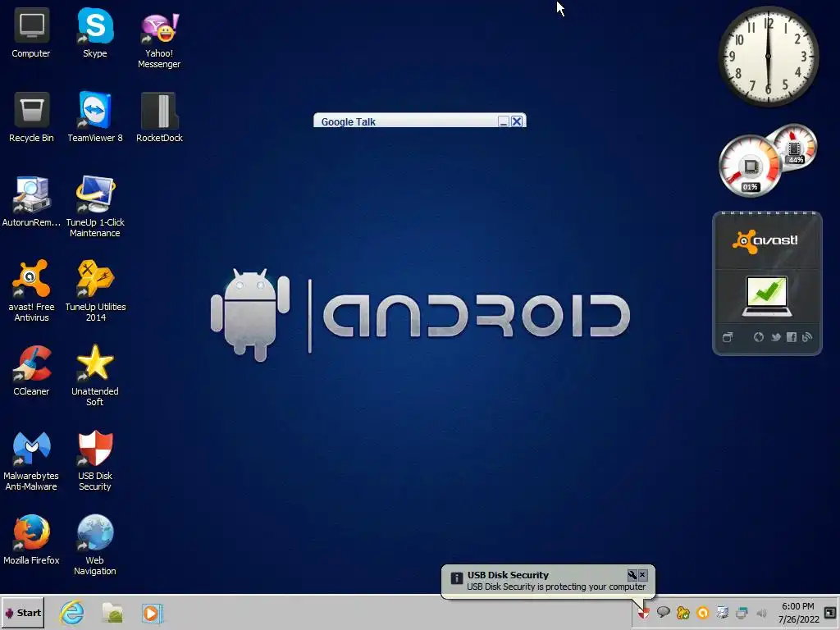Click 'USB Disk Security is protecting your computer' text

pyautogui.click(x=556, y=587)
